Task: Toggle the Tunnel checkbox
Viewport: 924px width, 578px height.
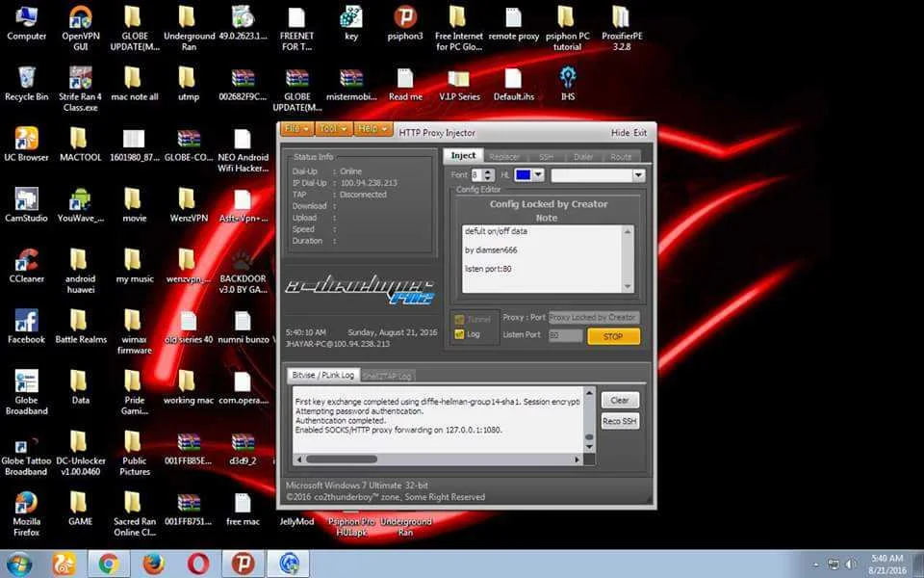Action: [460, 319]
